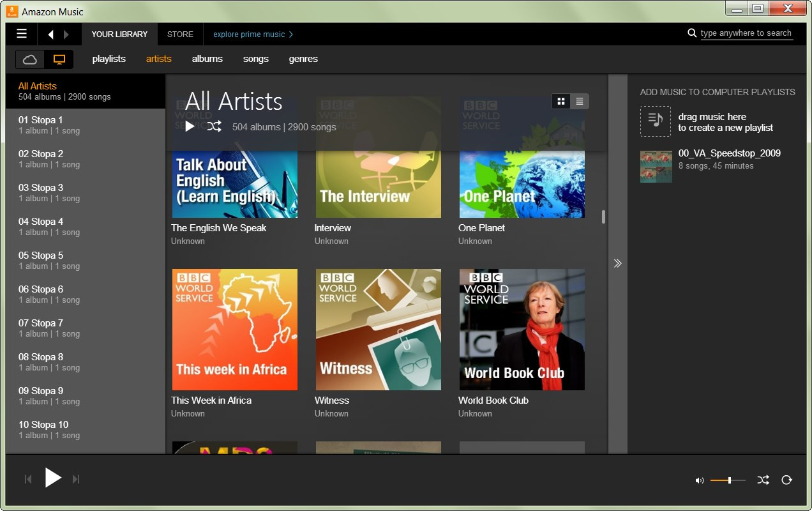Select artist 01 Stopa 1

coord(86,125)
